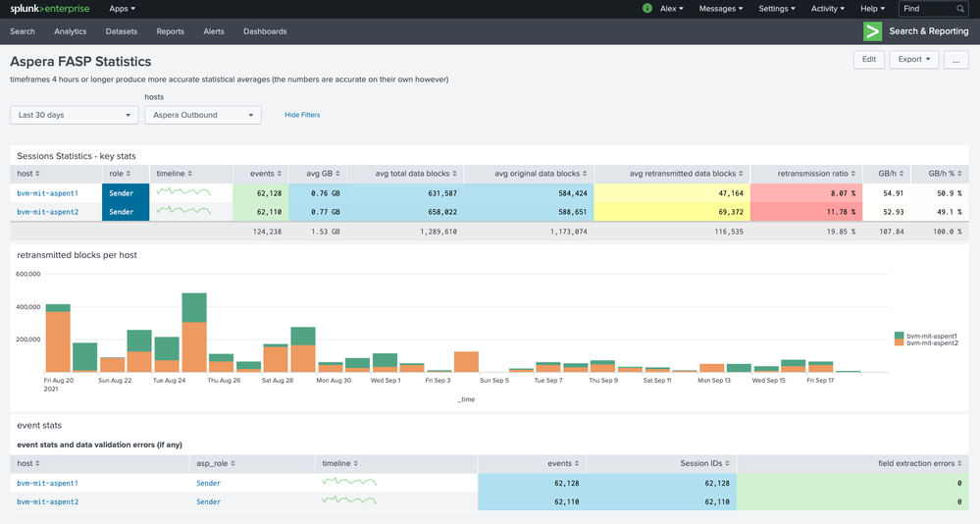
Task: Go to the Dashboards tab
Action: [265, 31]
